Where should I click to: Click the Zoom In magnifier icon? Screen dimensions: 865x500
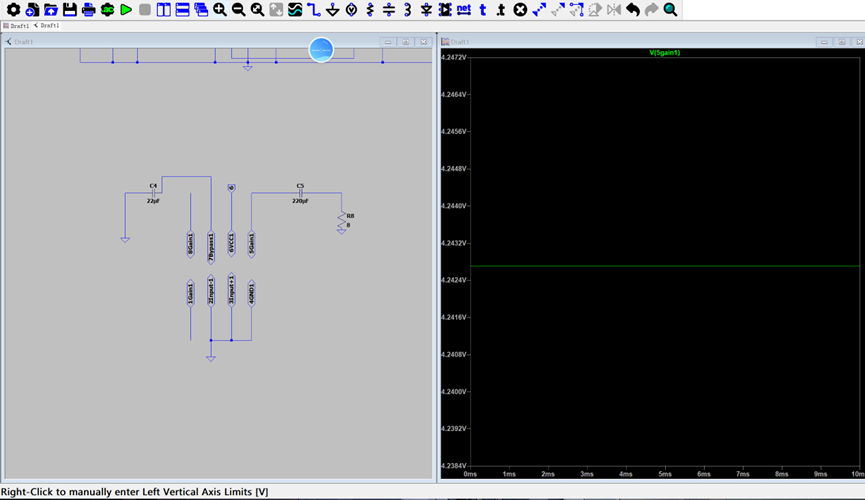pyautogui.click(x=220, y=9)
